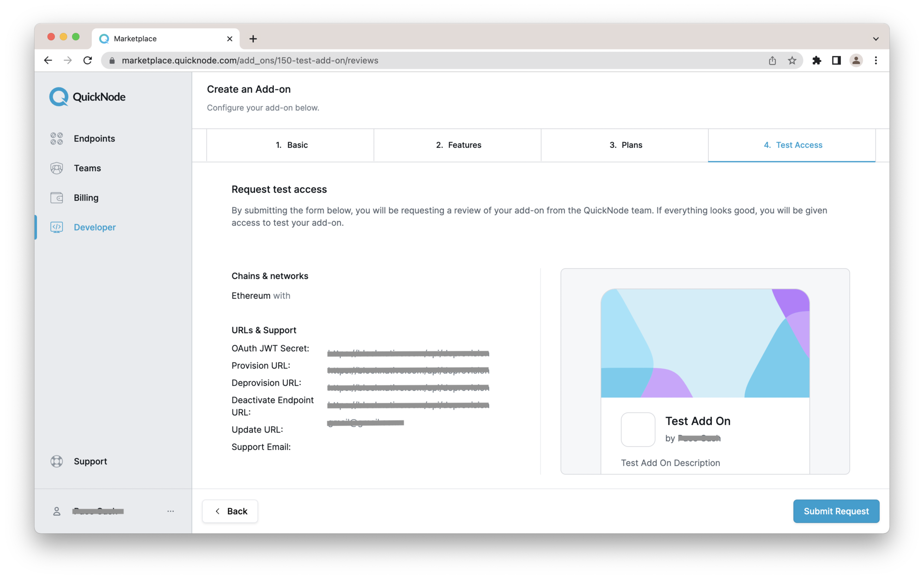Click the Support lifebuoy icon

tap(56, 461)
